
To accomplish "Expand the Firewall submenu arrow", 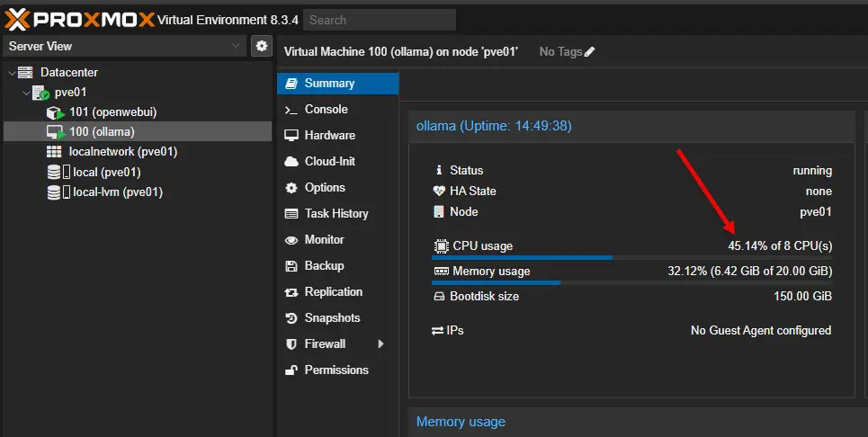I will [x=380, y=343].
